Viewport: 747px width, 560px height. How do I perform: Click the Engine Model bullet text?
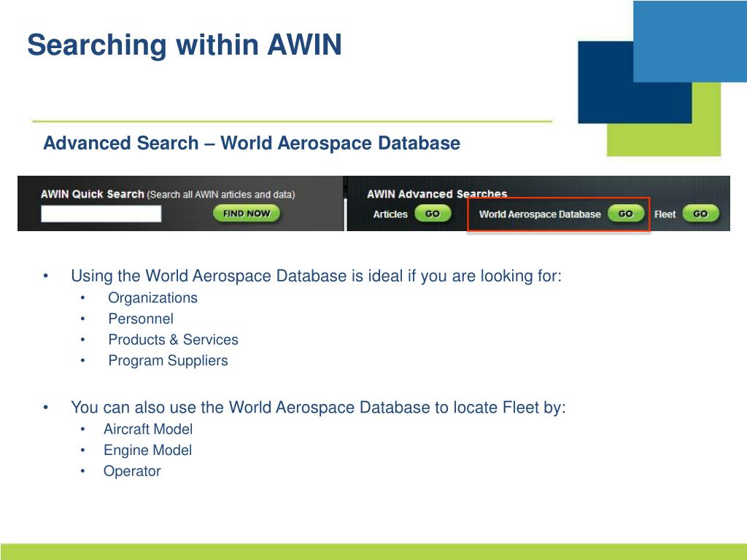147,450
